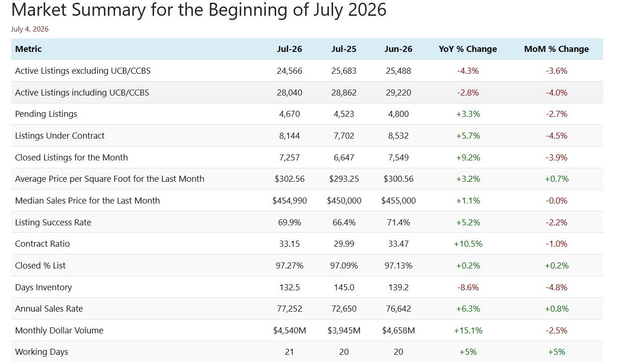
Task: Click the +0.7% MoM change value
Action: pyautogui.click(x=557, y=179)
